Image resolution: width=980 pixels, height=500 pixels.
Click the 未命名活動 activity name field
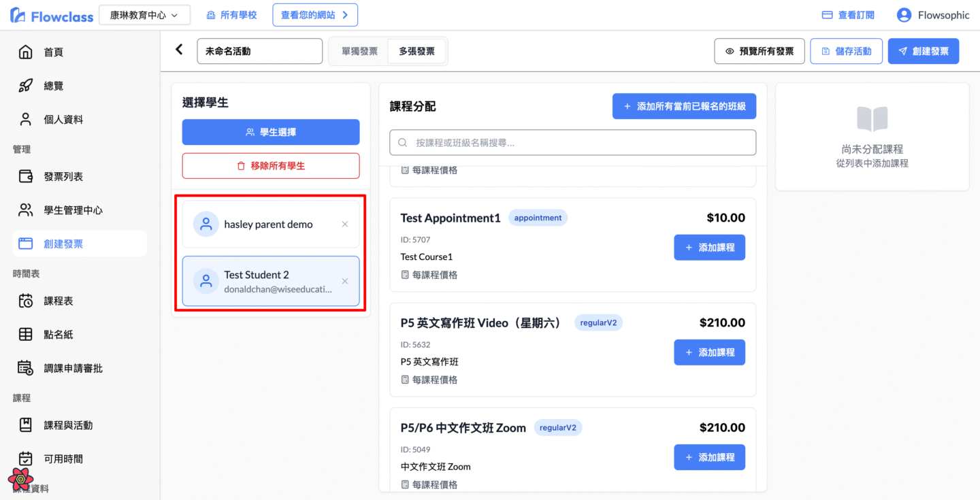(x=259, y=51)
